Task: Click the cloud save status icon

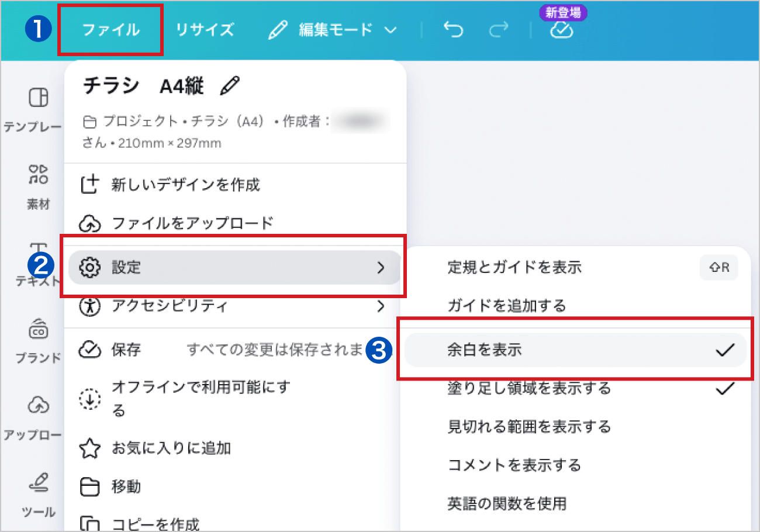Action: pyautogui.click(x=561, y=30)
